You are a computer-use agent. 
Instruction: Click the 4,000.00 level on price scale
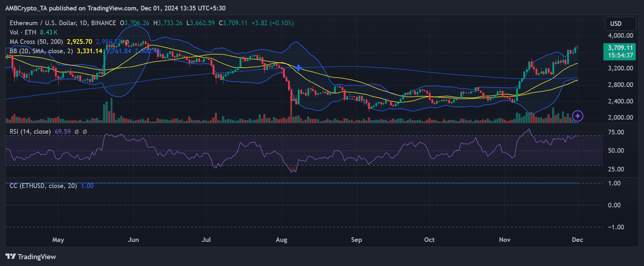click(620, 36)
